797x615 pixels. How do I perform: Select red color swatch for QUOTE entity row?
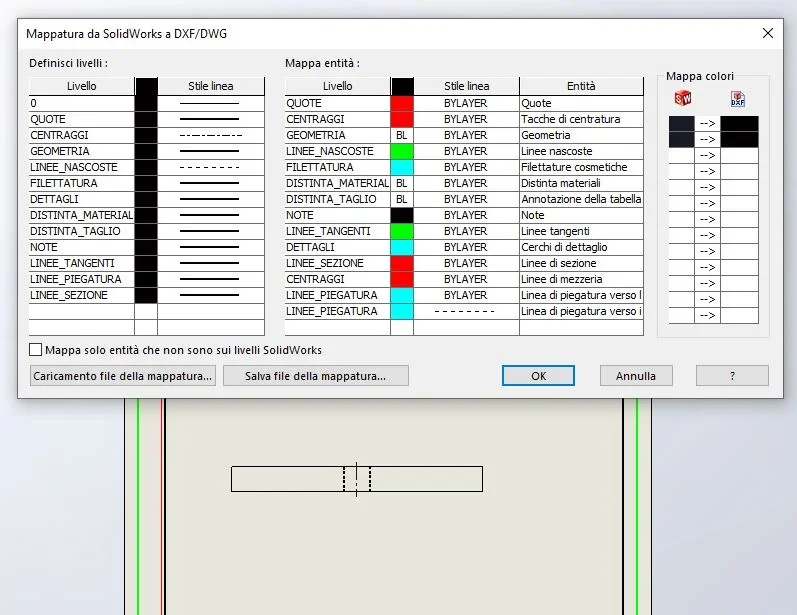tap(402, 103)
